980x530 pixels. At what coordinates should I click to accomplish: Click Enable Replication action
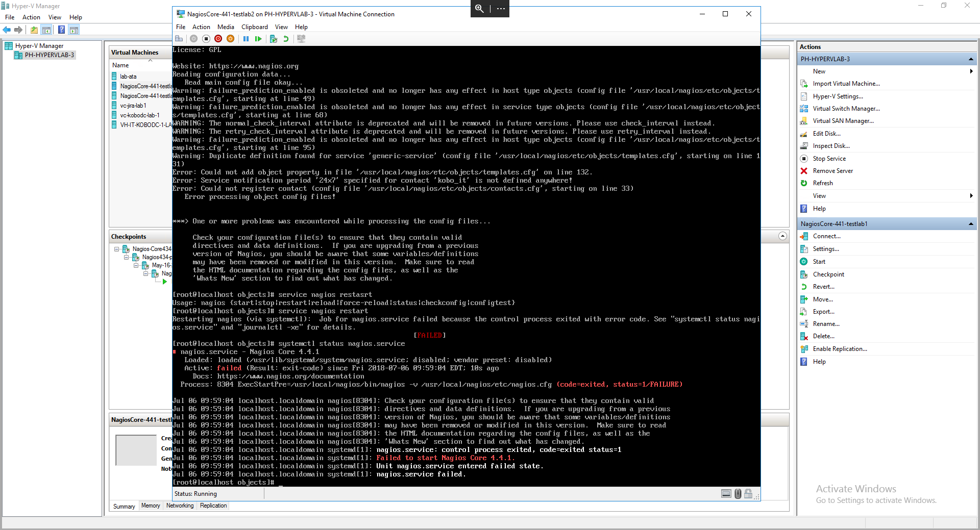pos(840,349)
